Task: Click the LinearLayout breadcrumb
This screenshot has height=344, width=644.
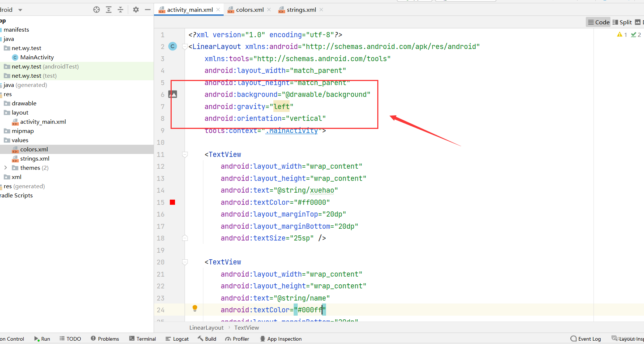Action: tap(206, 328)
